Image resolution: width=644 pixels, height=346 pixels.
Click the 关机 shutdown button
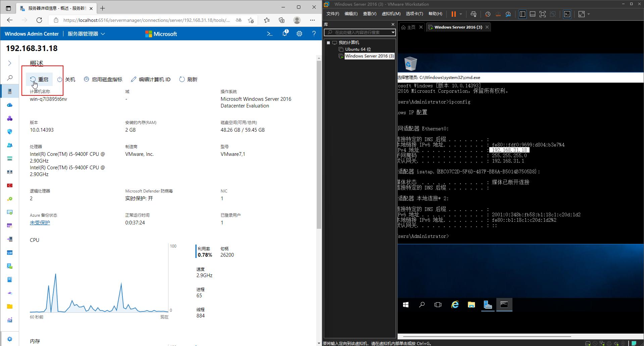(x=66, y=79)
